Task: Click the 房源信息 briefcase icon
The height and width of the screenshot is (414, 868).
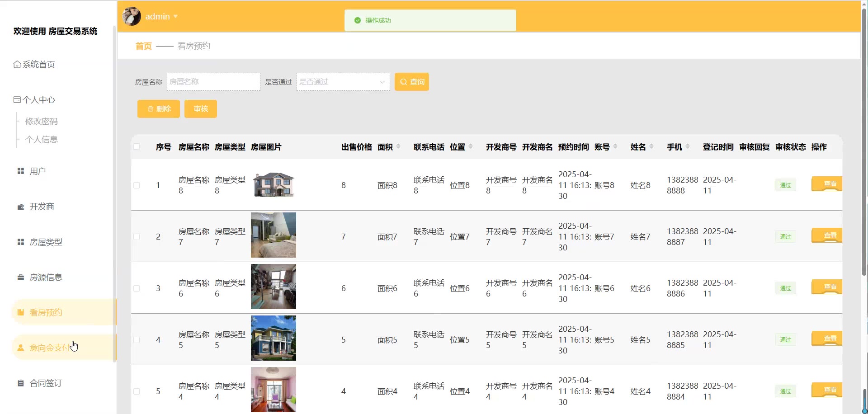Action: coord(20,278)
